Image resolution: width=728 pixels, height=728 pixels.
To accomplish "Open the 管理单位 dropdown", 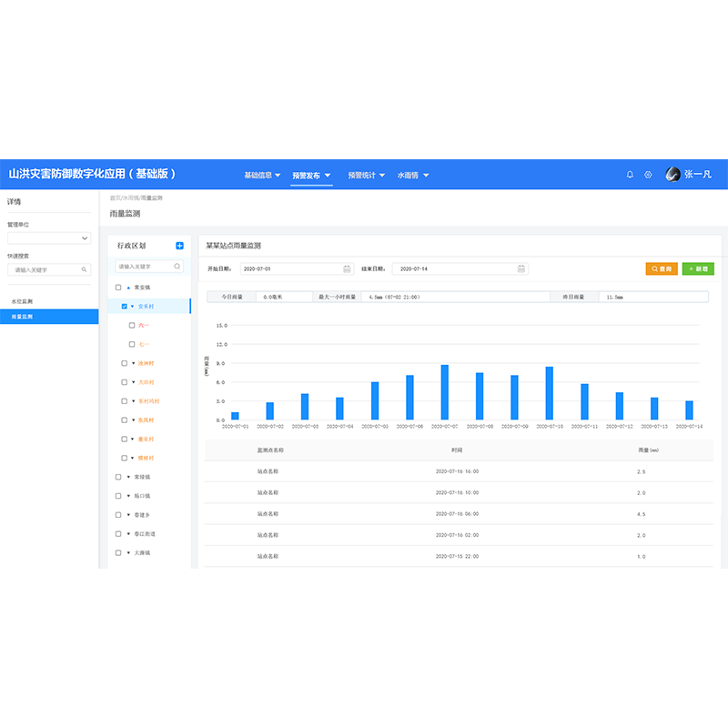I will tap(49, 238).
